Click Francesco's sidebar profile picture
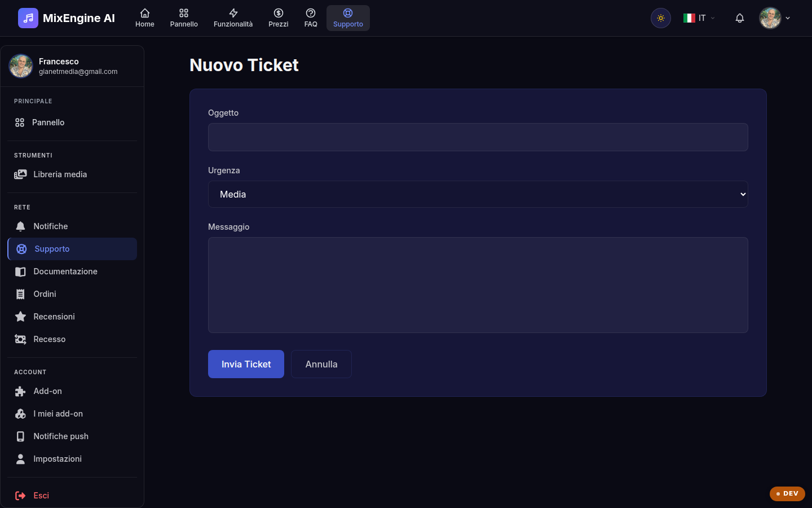The image size is (812, 508). [21, 66]
